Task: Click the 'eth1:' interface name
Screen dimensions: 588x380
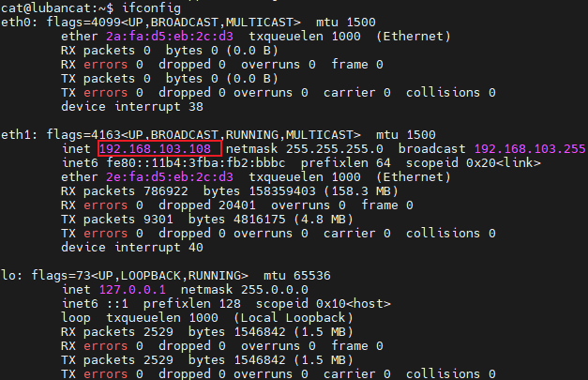Action: pyautogui.click(x=20, y=135)
